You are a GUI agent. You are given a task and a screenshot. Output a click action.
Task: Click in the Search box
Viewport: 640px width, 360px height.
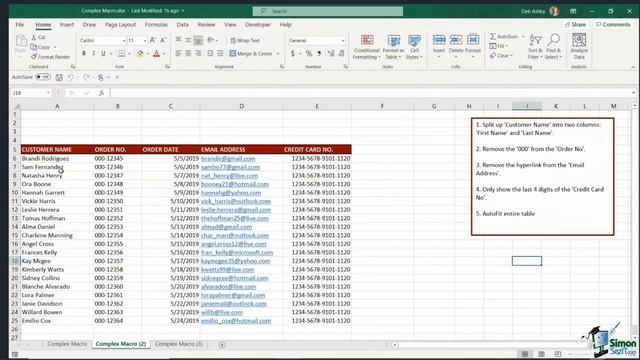(328, 11)
